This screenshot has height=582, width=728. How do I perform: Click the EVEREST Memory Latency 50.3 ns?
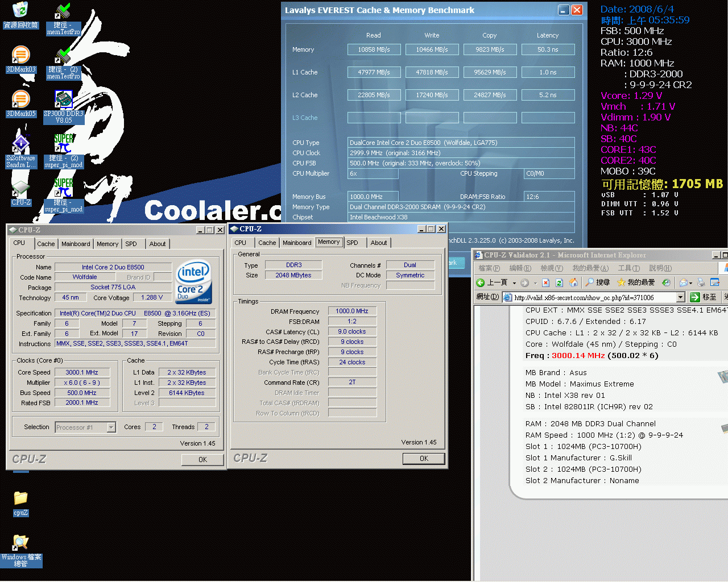pyautogui.click(x=548, y=49)
